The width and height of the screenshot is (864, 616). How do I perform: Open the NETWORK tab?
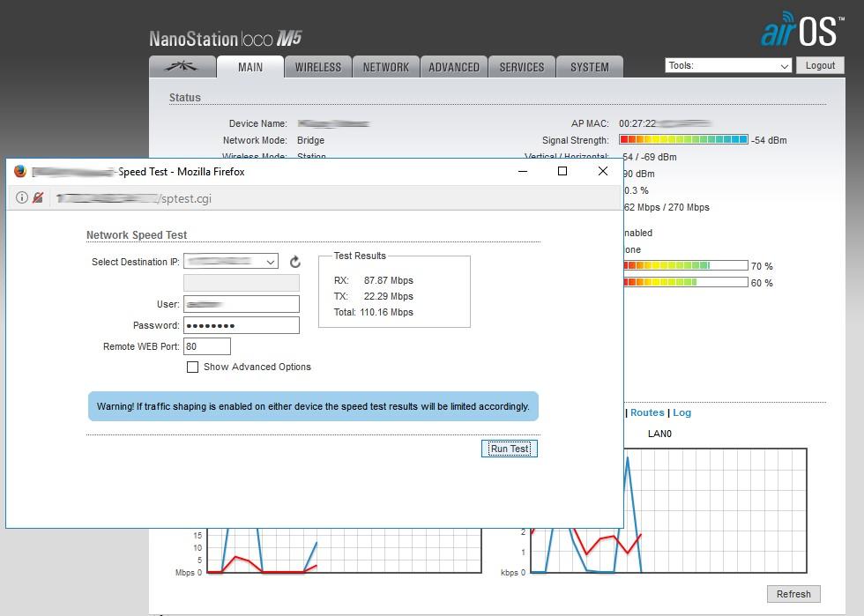(386, 67)
